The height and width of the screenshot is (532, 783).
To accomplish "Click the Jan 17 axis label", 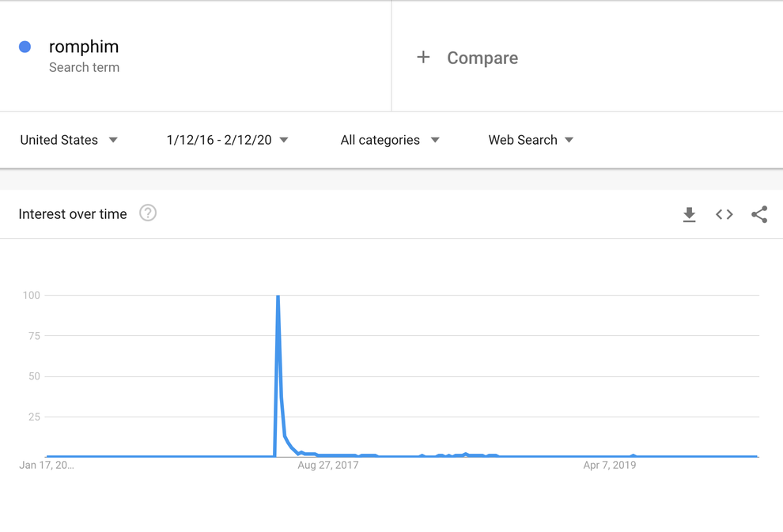I will pos(47,465).
